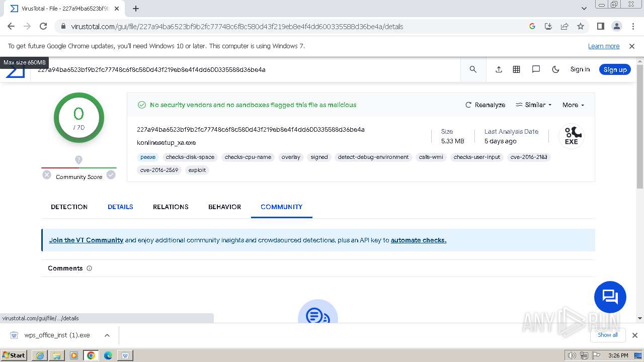
Task: Click the cve-2016-2183 tag
Action: (529, 157)
